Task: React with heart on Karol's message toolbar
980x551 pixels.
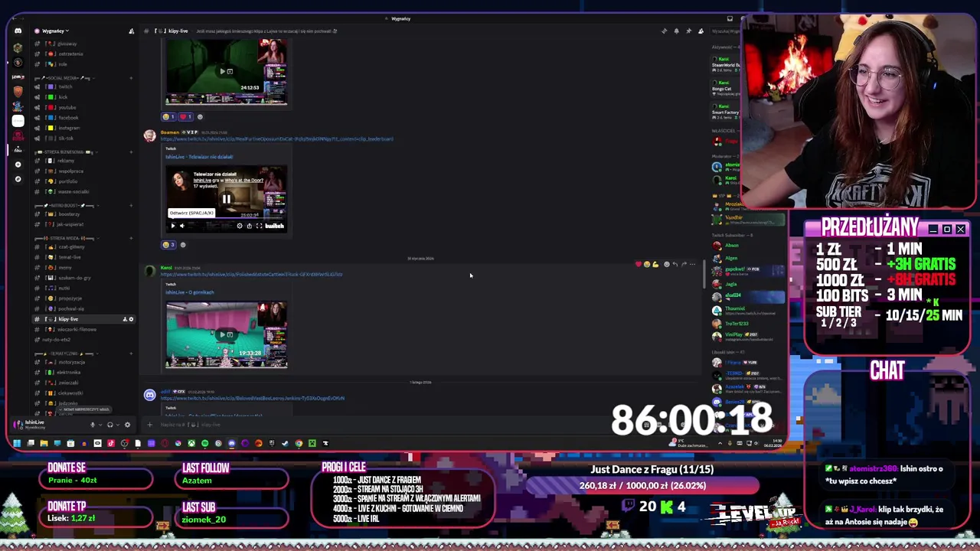Action: coord(639,264)
